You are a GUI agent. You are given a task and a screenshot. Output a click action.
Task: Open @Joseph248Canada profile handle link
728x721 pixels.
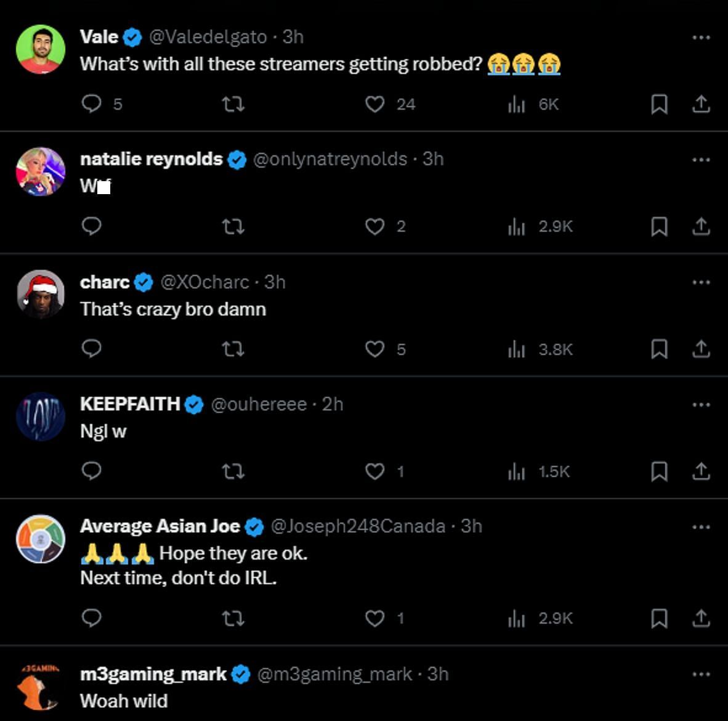click(358, 526)
